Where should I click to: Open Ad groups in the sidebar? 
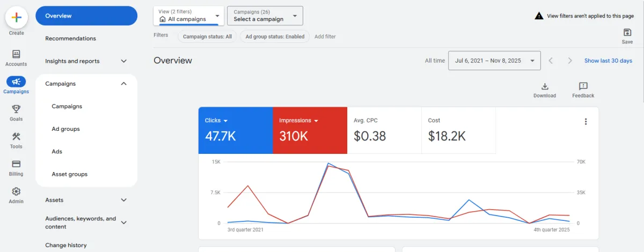click(x=66, y=129)
